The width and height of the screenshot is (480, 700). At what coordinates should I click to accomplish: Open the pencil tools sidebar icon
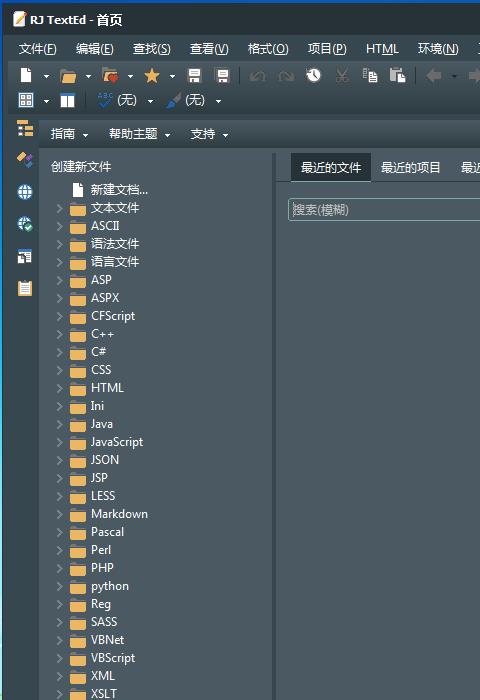click(25, 159)
